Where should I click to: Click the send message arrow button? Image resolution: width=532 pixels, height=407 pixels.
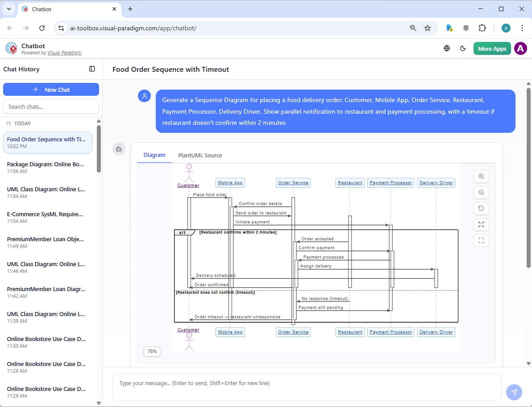point(514,392)
